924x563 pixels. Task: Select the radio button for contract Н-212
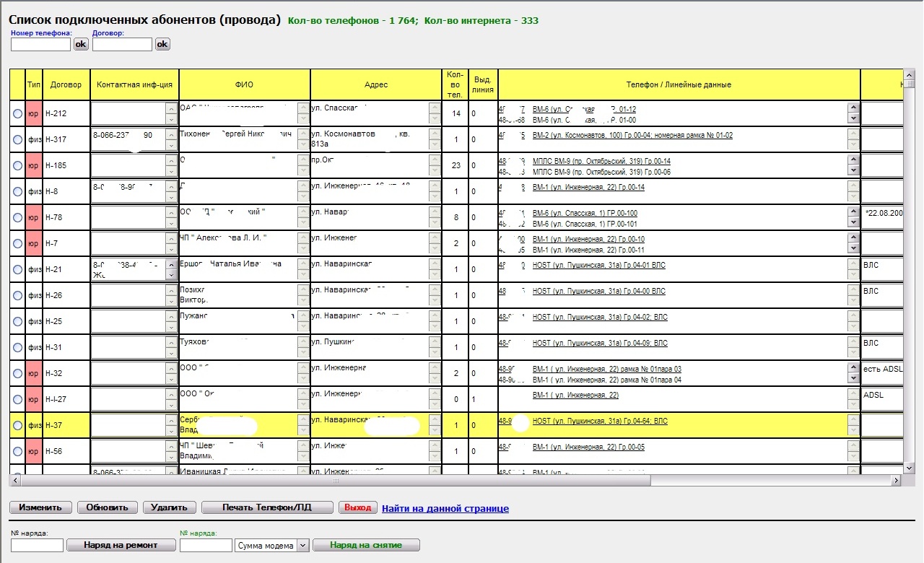(x=18, y=113)
